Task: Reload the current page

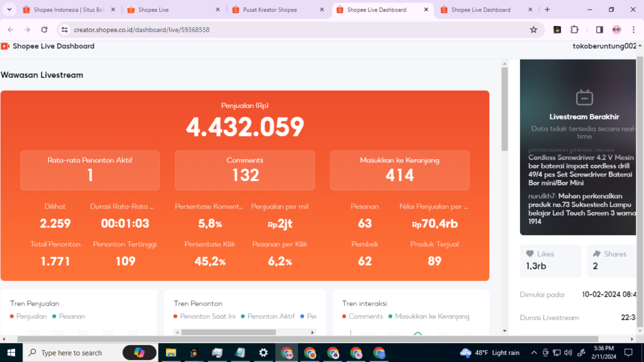Action: 45,30
